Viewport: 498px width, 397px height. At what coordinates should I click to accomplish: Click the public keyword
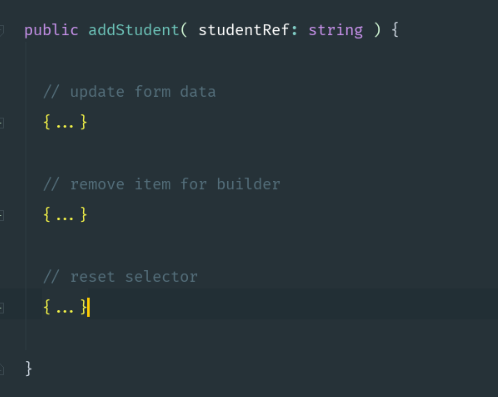(51, 31)
